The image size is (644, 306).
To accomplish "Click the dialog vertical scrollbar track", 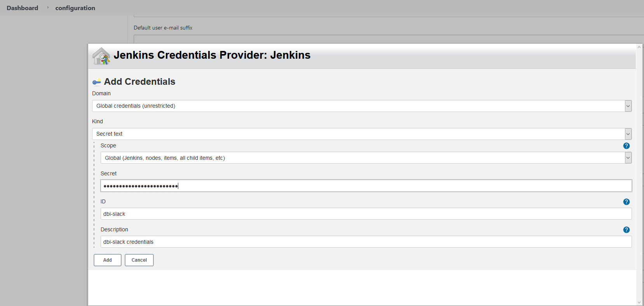I will coord(639,175).
